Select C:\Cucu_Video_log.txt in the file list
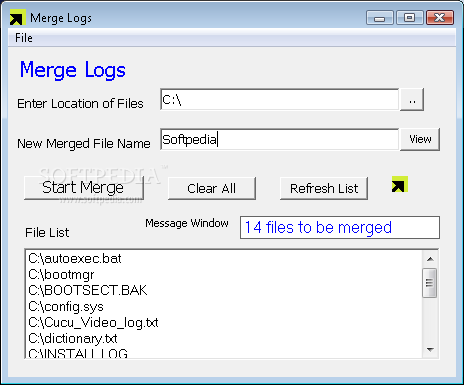 pyautogui.click(x=223, y=322)
